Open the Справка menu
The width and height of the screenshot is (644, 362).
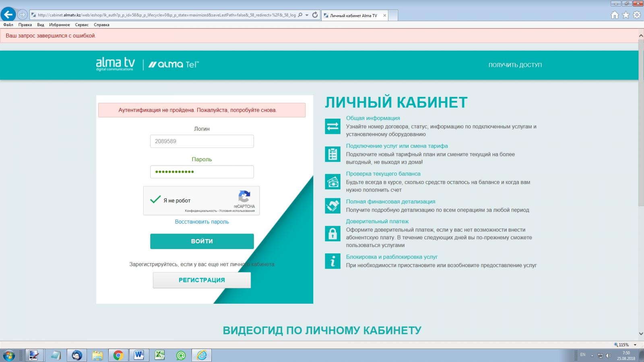101,25
